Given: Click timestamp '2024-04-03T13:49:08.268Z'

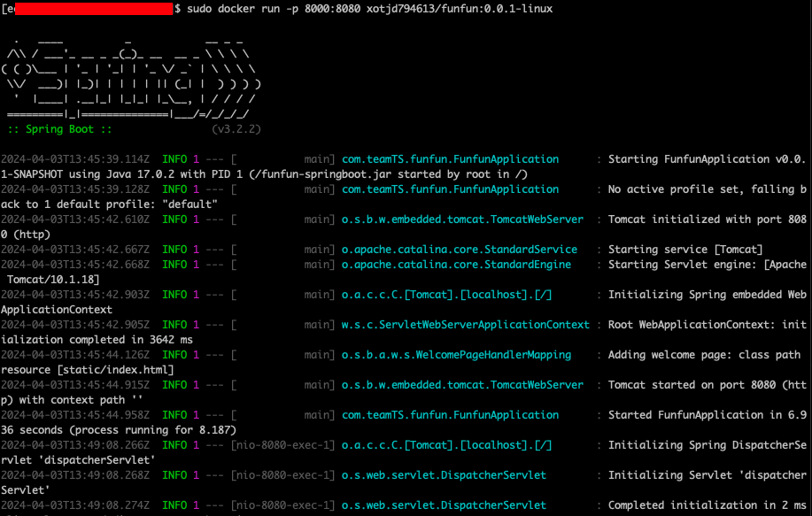Looking at the screenshot, I should pos(75,475).
